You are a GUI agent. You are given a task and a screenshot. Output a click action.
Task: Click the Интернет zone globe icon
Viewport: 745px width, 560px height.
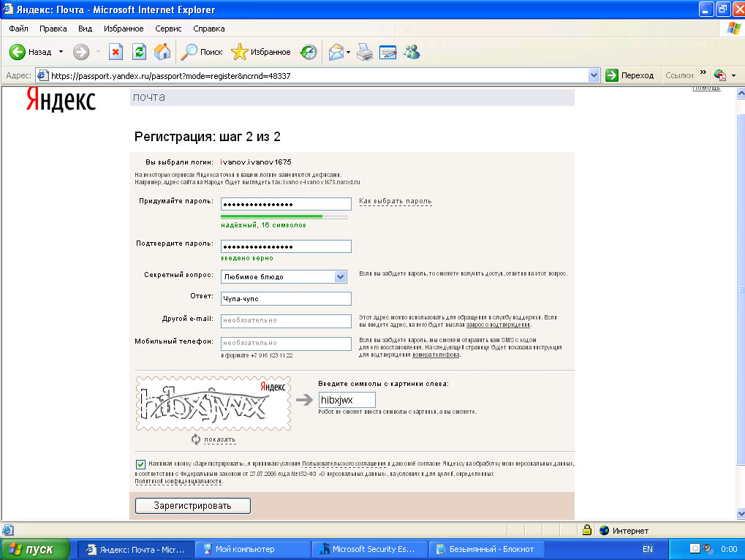604,530
